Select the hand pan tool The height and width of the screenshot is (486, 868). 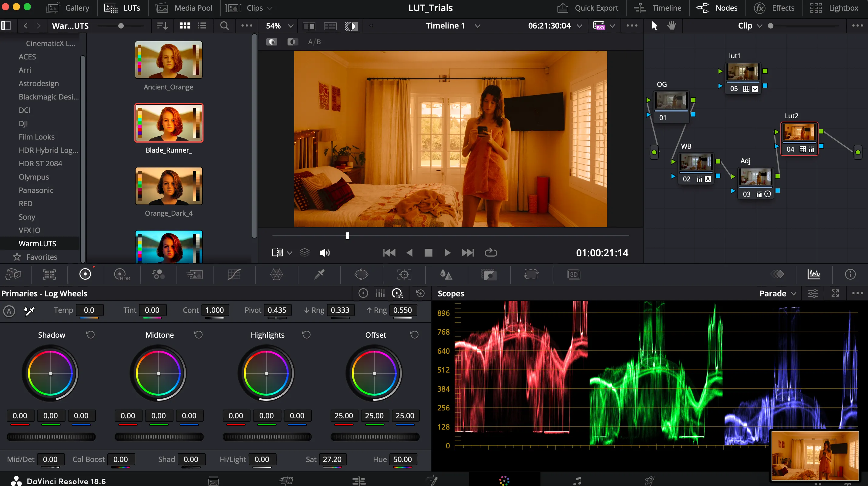tap(671, 25)
